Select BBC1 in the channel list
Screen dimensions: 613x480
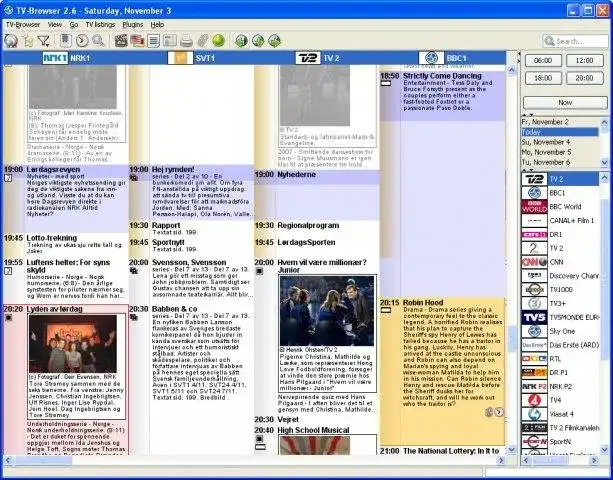(560, 193)
